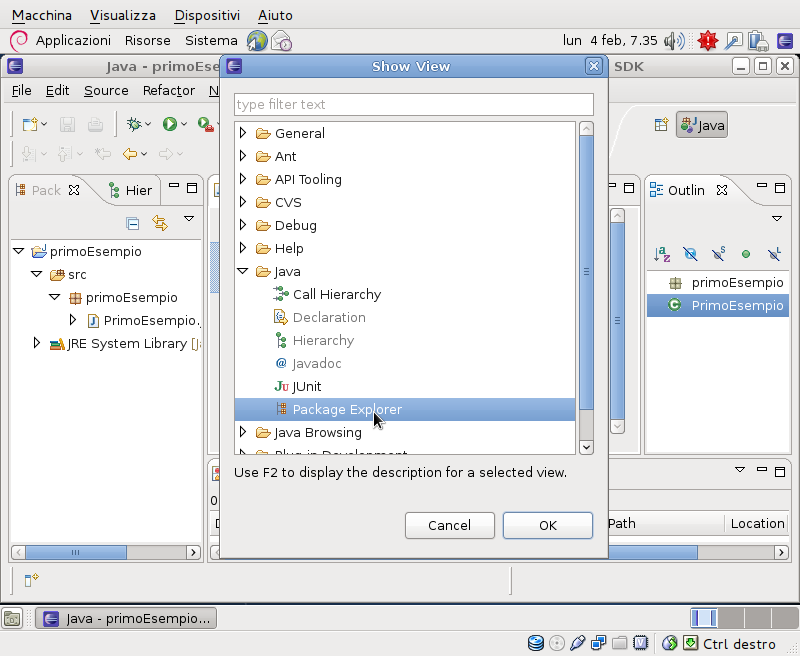
Task: Click the view list vertical scrollbar thumb
Action: pyautogui.click(x=586, y=272)
